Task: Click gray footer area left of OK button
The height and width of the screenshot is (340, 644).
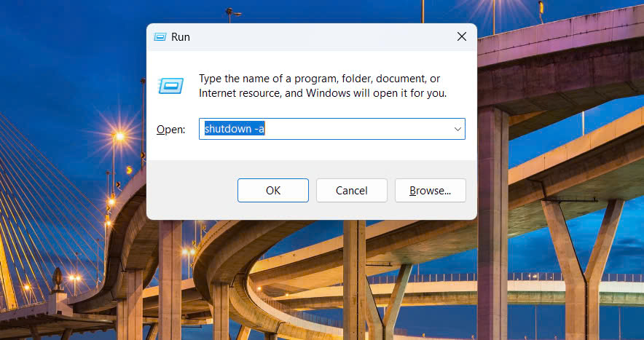Action: (191, 191)
